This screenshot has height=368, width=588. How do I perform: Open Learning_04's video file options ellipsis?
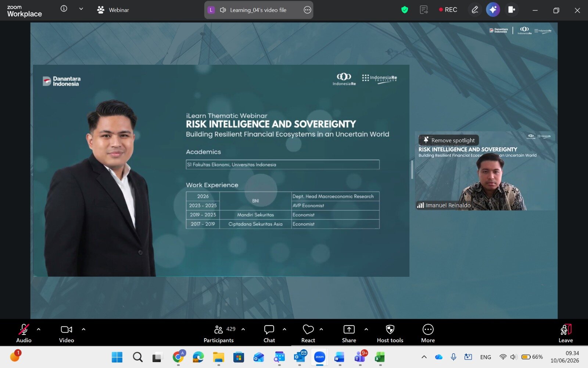308,10
